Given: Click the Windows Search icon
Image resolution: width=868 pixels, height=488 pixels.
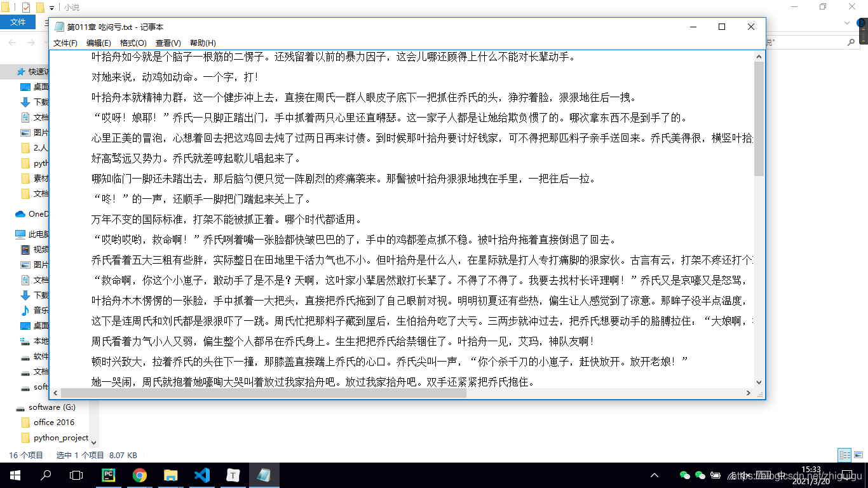Looking at the screenshot, I should tap(46, 475).
